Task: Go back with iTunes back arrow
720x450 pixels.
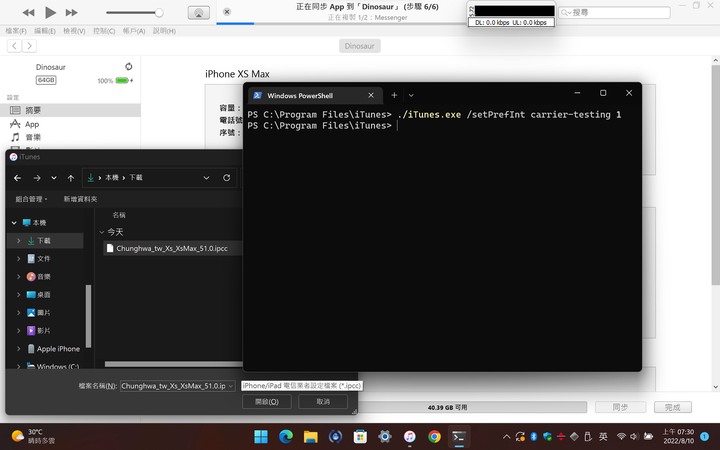Action: click(14, 46)
